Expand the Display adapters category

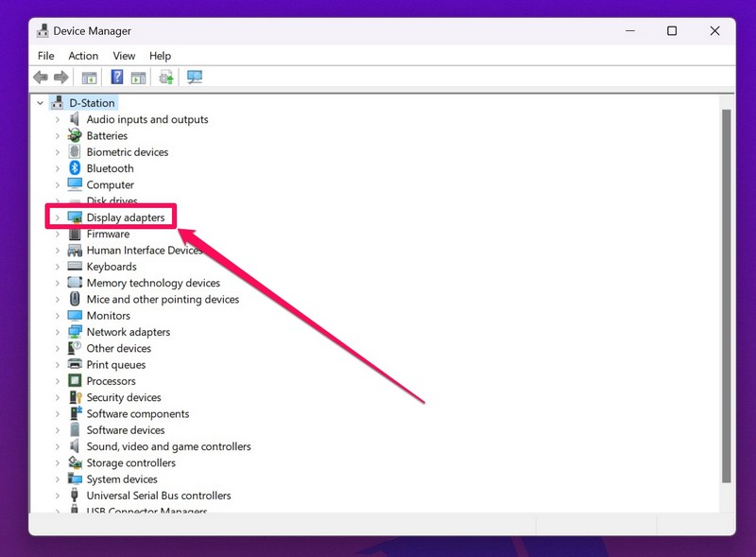57,218
